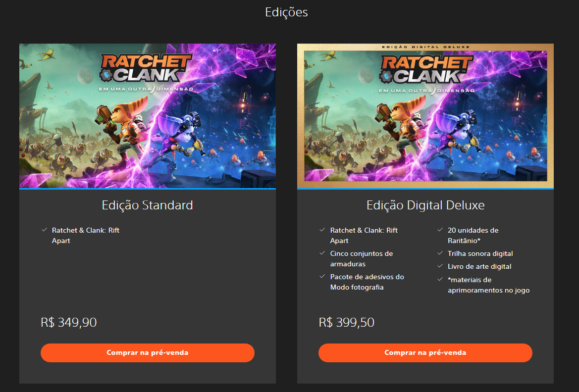
Task: Click checkmark next to 20 unidades de Raritânio
Action: pyautogui.click(x=440, y=230)
